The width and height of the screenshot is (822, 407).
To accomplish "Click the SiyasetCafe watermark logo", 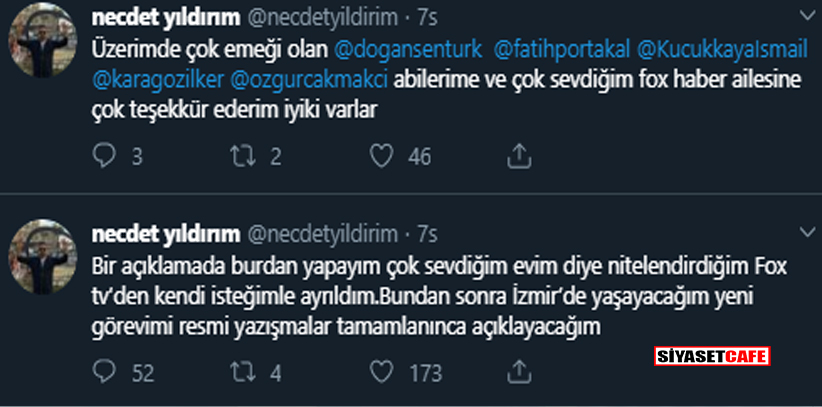I will pos(711,357).
